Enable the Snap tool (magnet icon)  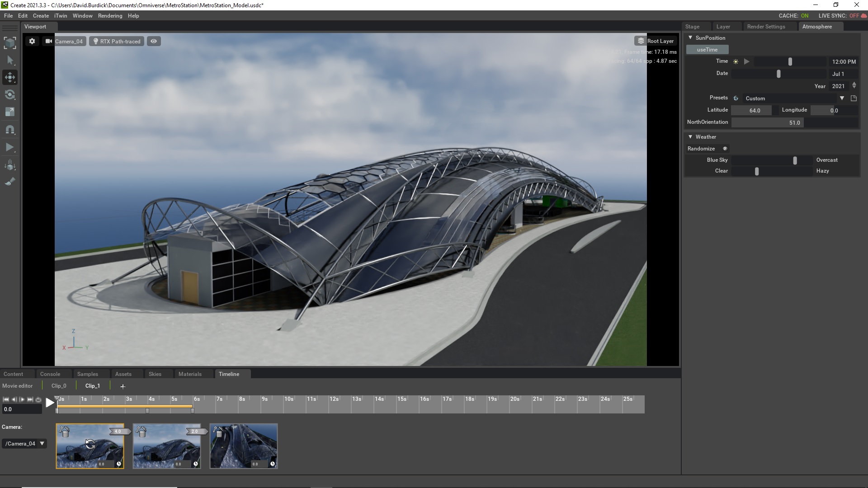(x=9, y=130)
